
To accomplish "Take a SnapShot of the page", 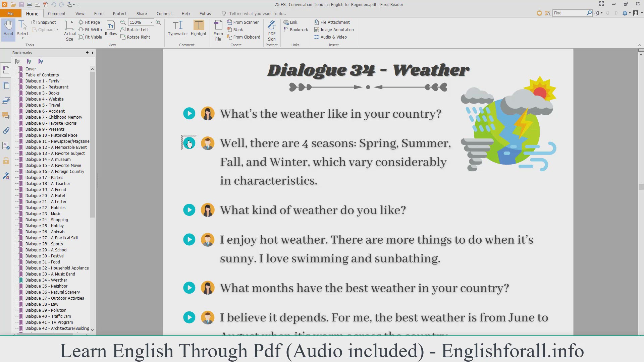I will [44, 22].
